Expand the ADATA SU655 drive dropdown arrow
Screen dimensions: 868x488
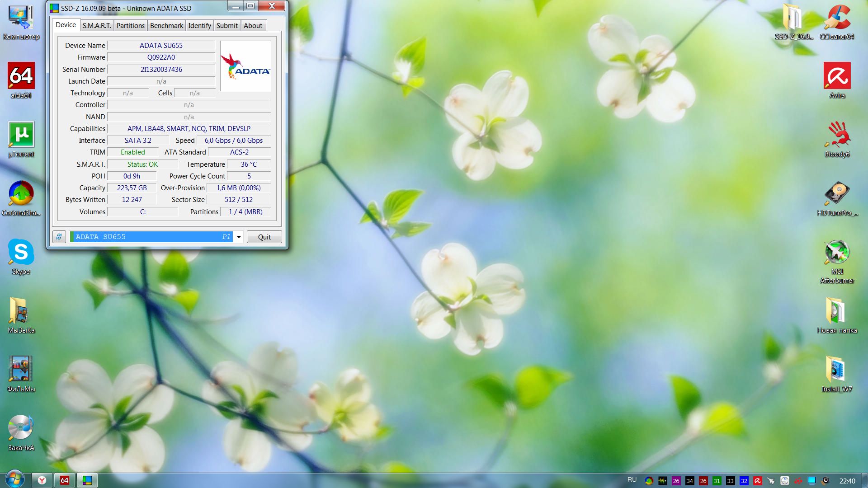[x=239, y=237]
